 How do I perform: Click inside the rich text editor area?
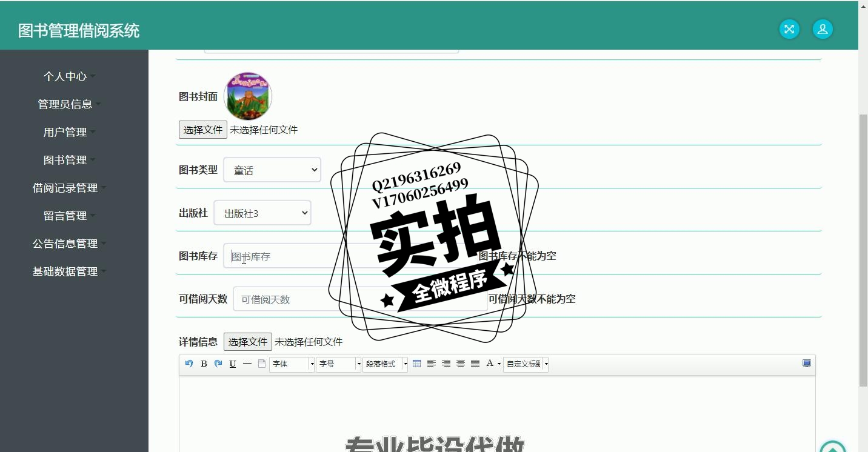point(497,413)
